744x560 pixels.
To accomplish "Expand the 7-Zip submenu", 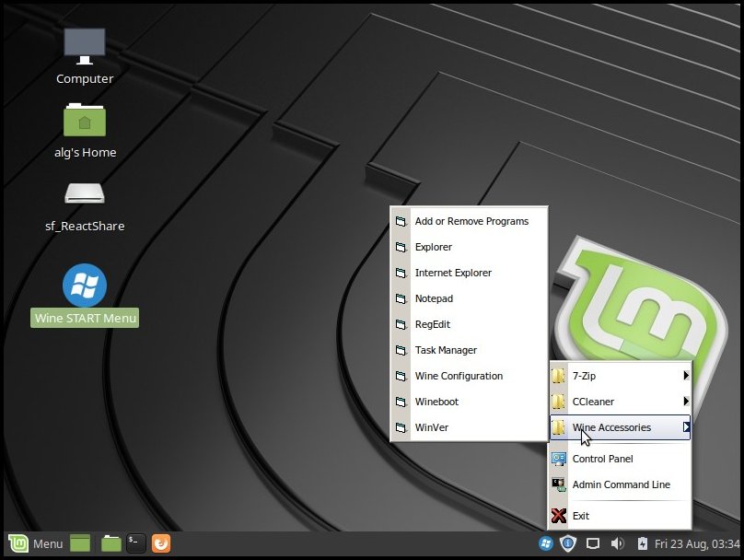I will tap(620, 376).
